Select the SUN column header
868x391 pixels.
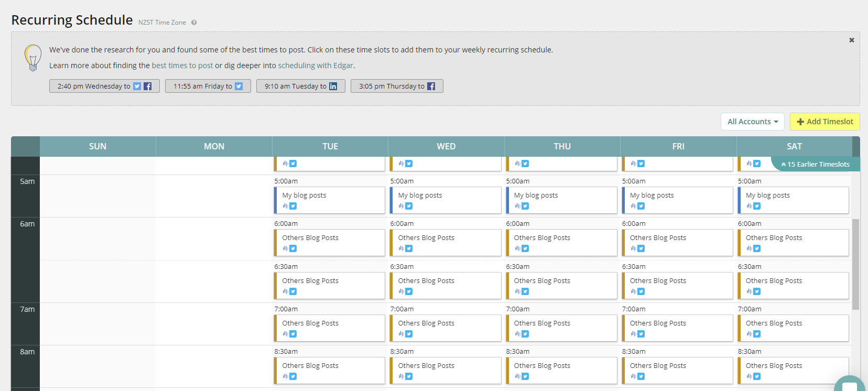97,146
